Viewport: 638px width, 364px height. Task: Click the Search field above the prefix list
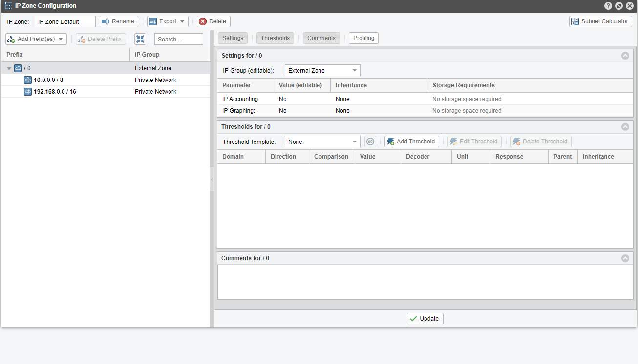[x=178, y=39]
